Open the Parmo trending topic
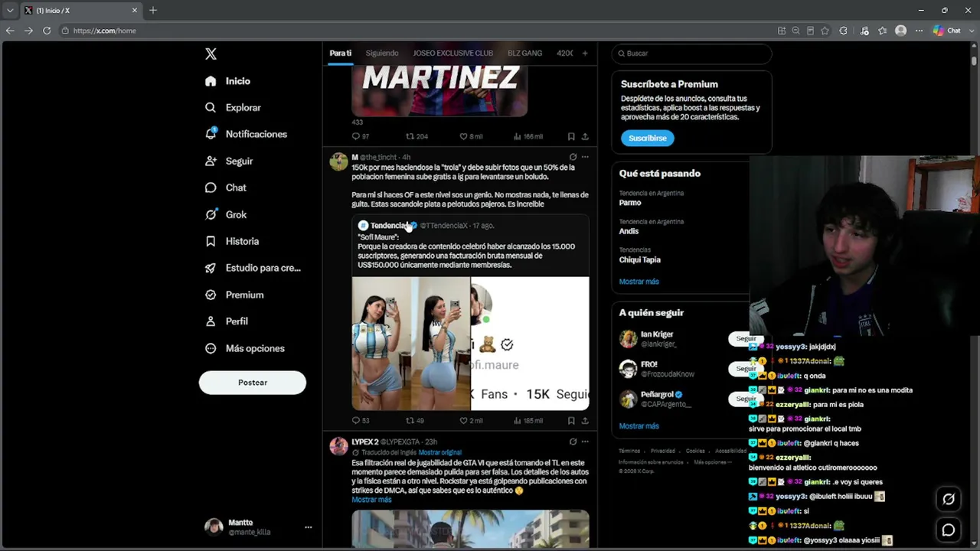The height and width of the screenshot is (551, 980). click(630, 203)
